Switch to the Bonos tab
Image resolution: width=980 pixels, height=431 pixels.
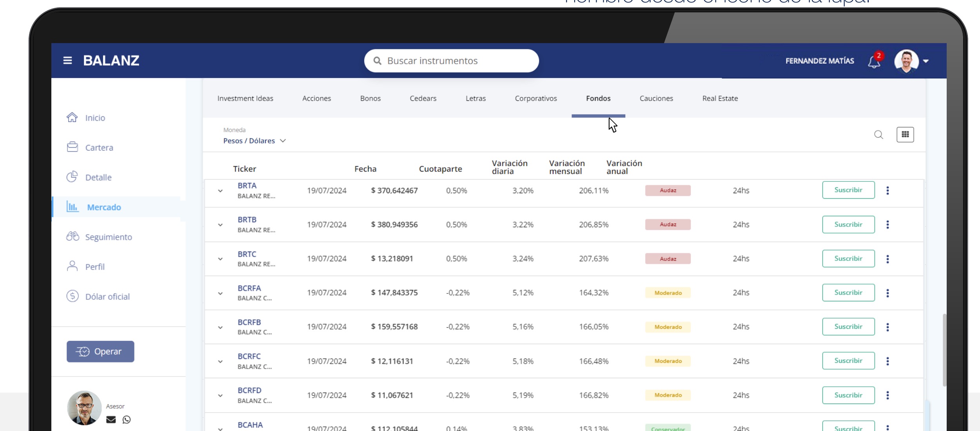(x=370, y=98)
